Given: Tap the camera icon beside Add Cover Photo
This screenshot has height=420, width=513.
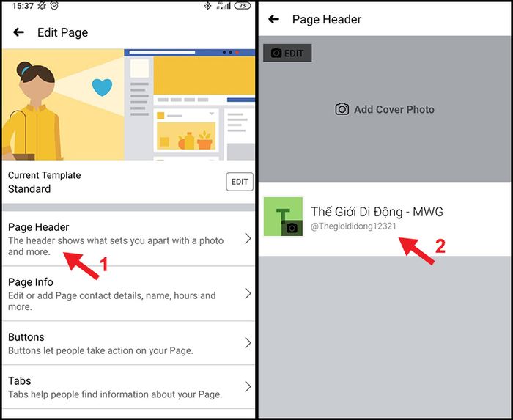Looking at the screenshot, I should click(x=342, y=109).
